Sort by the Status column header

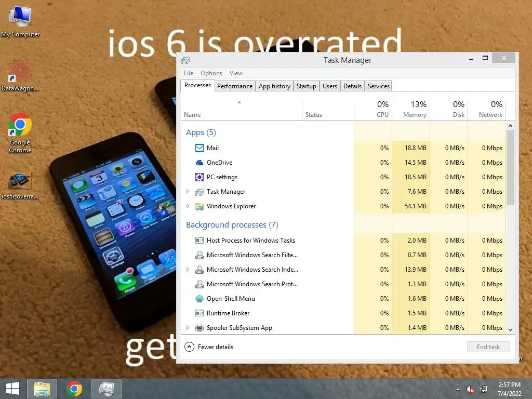pyautogui.click(x=328, y=110)
